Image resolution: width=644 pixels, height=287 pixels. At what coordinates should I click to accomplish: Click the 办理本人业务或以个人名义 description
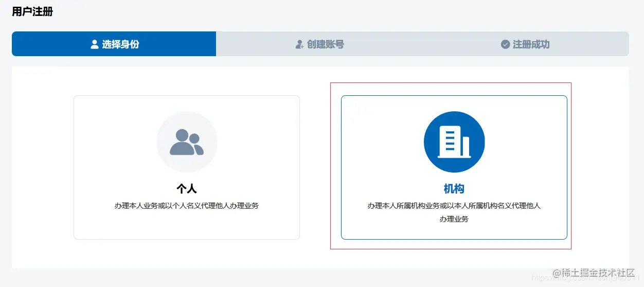point(187,206)
